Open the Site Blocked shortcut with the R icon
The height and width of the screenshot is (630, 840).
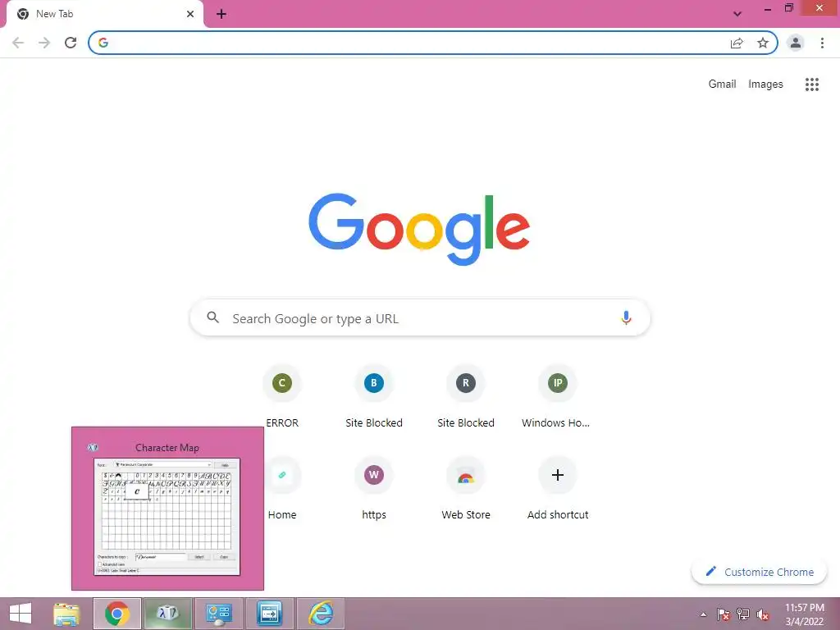[x=466, y=397]
